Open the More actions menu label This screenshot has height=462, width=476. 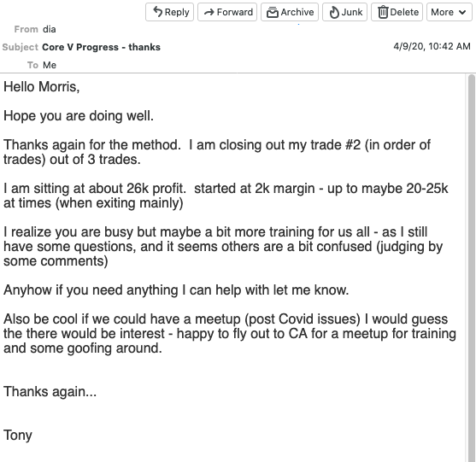[443, 12]
